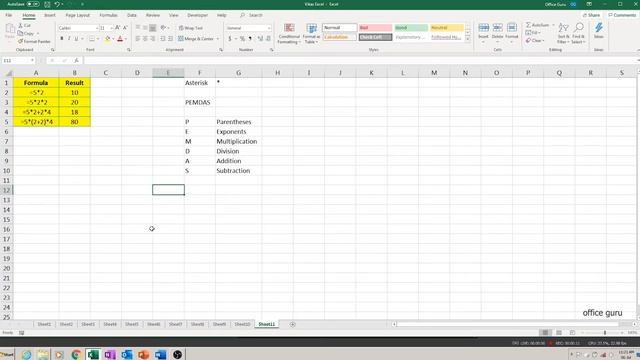
Task: Toggle Middle Align in Alignment group
Action: pos(145,28)
